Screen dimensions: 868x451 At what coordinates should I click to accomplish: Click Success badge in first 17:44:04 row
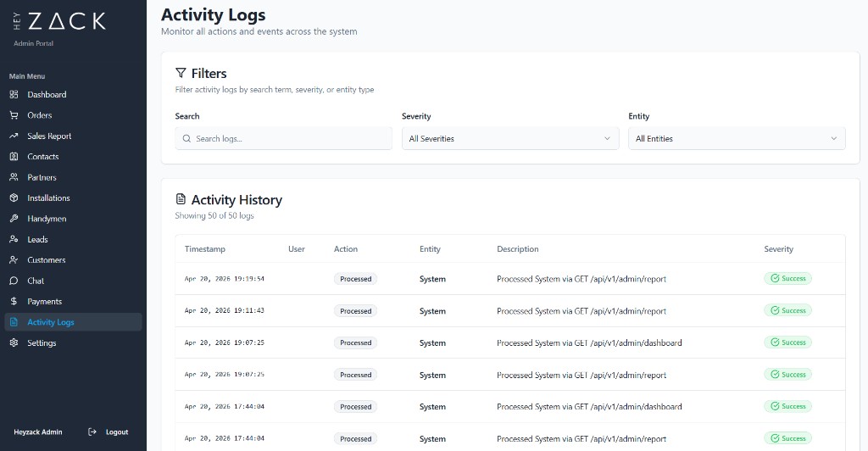pyautogui.click(x=787, y=406)
